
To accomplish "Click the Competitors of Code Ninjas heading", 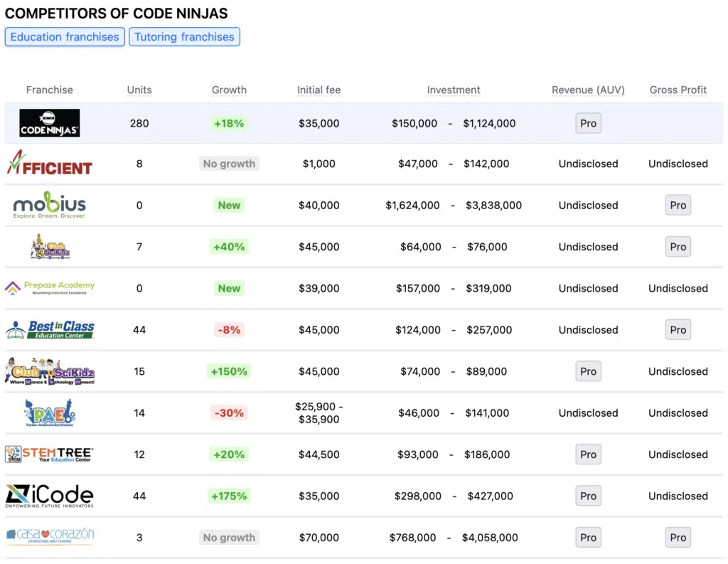I will (116, 13).
